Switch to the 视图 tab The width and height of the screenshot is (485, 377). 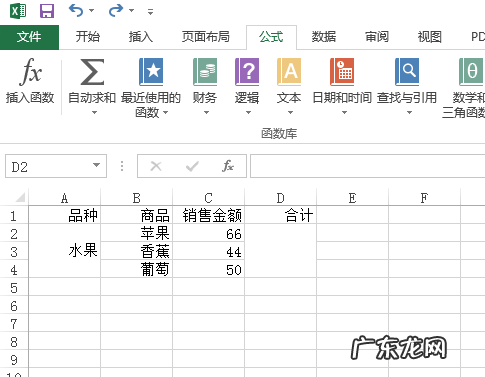point(430,37)
